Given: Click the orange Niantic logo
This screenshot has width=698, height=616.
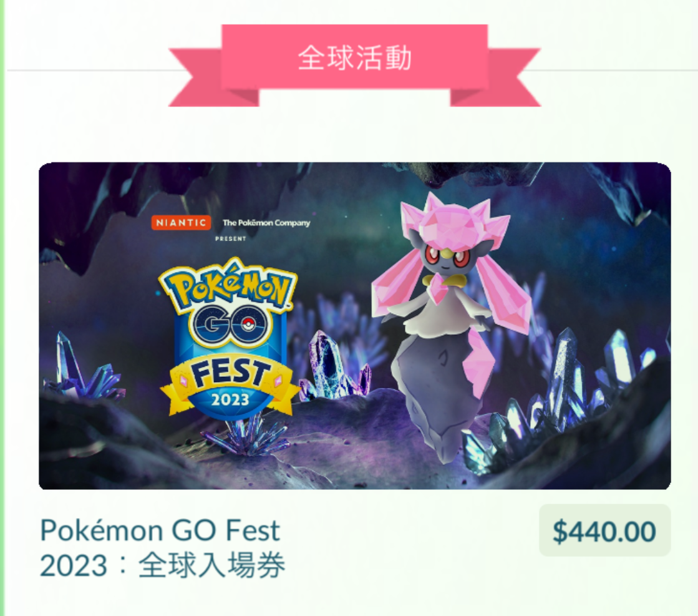Looking at the screenshot, I should [x=181, y=222].
